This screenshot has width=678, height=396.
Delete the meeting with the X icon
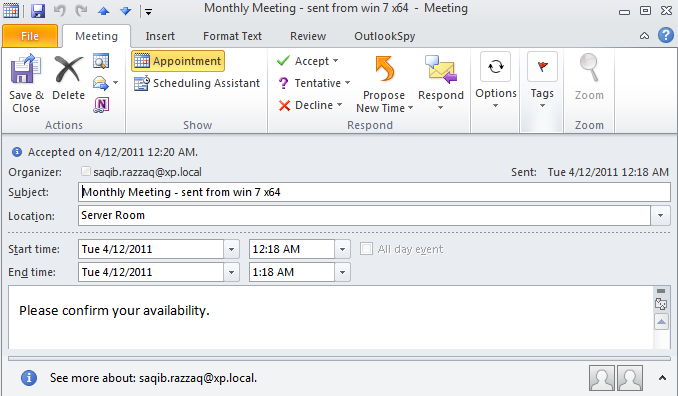68,69
